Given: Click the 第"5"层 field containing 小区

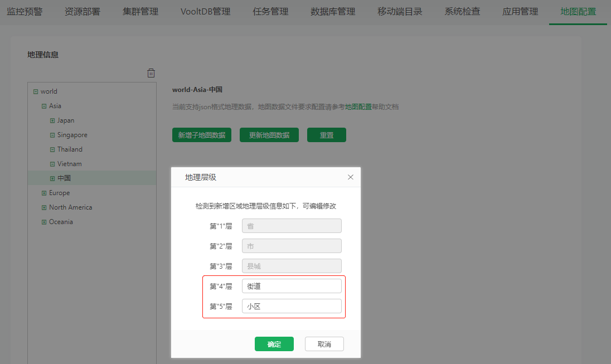Looking at the screenshot, I should (292, 306).
